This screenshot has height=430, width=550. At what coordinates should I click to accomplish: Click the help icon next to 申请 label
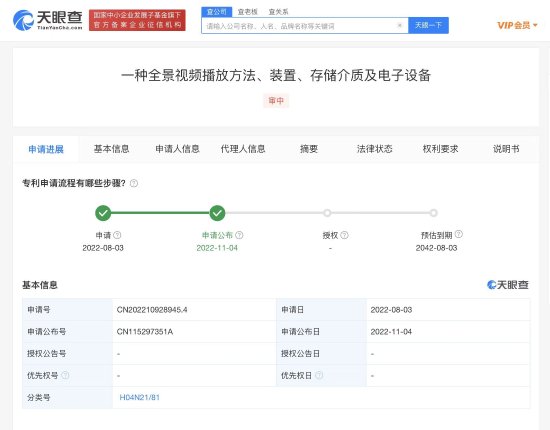click(x=117, y=235)
